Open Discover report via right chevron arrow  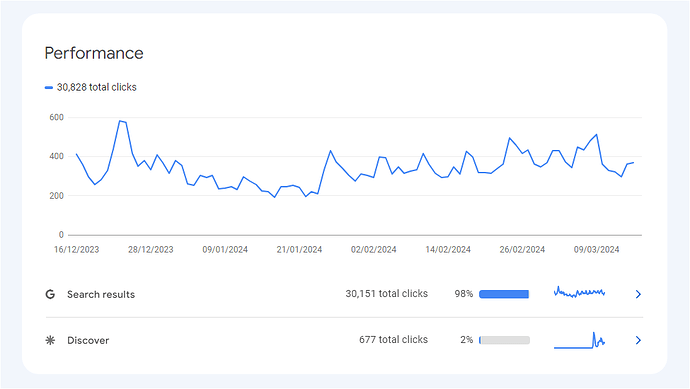click(638, 340)
